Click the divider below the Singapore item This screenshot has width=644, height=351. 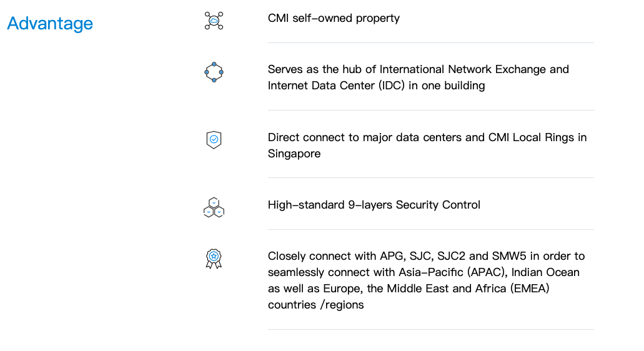click(431, 178)
